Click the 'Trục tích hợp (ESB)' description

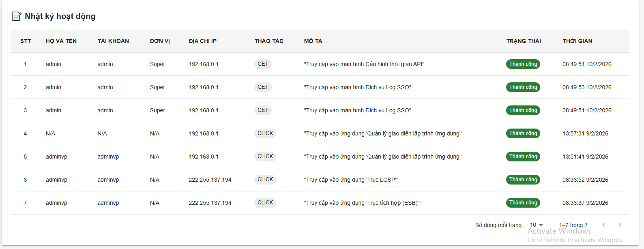(x=362, y=203)
